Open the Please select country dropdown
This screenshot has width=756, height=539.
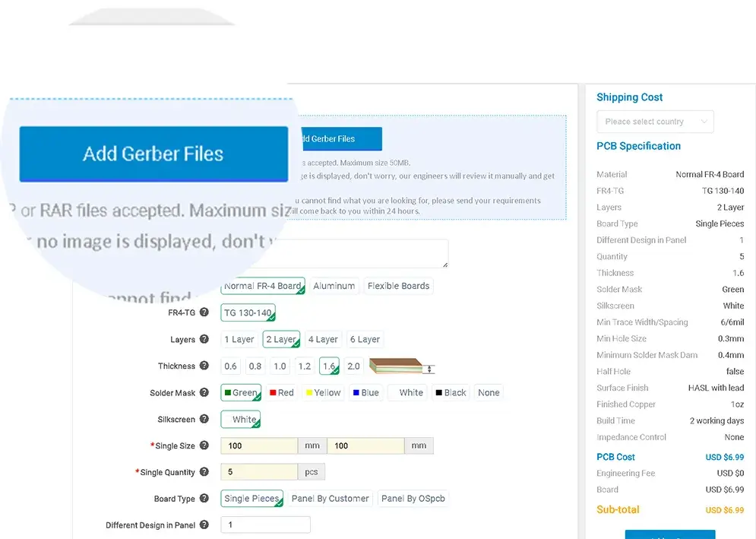pos(655,122)
